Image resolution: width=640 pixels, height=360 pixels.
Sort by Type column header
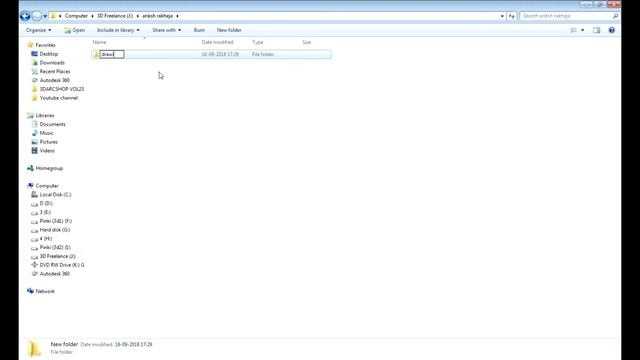pos(258,42)
